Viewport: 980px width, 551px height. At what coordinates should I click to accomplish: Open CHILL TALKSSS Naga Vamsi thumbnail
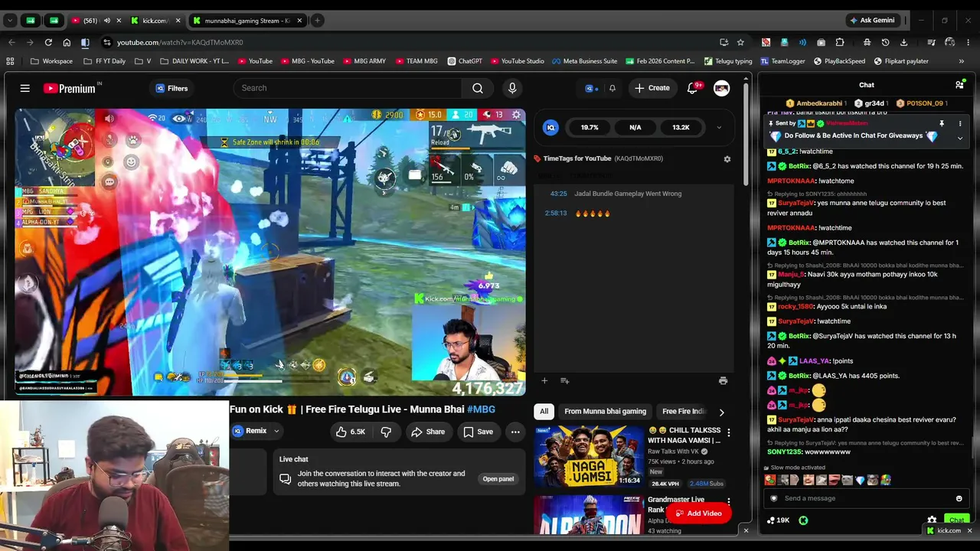pyautogui.click(x=589, y=456)
